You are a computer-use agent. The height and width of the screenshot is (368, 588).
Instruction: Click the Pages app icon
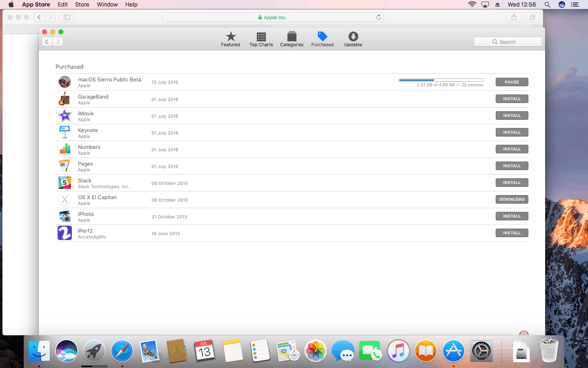pos(65,166)
